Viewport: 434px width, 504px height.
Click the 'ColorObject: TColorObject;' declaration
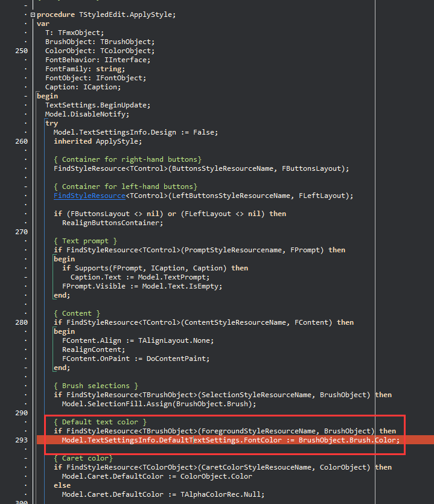tap(100, 51)
